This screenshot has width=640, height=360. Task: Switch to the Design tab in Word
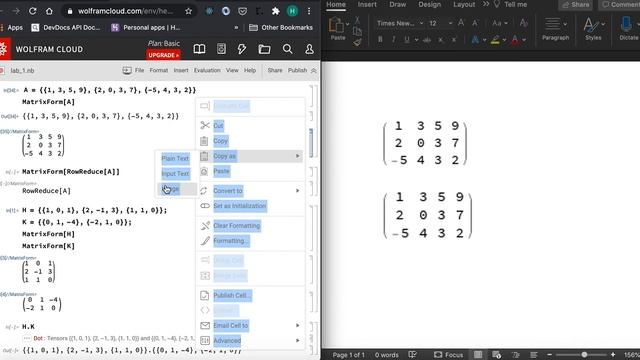[x=429, y=4]
